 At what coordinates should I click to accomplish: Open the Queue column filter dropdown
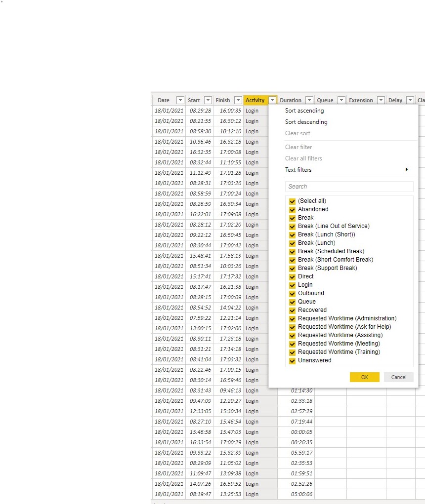coord(341,100)
